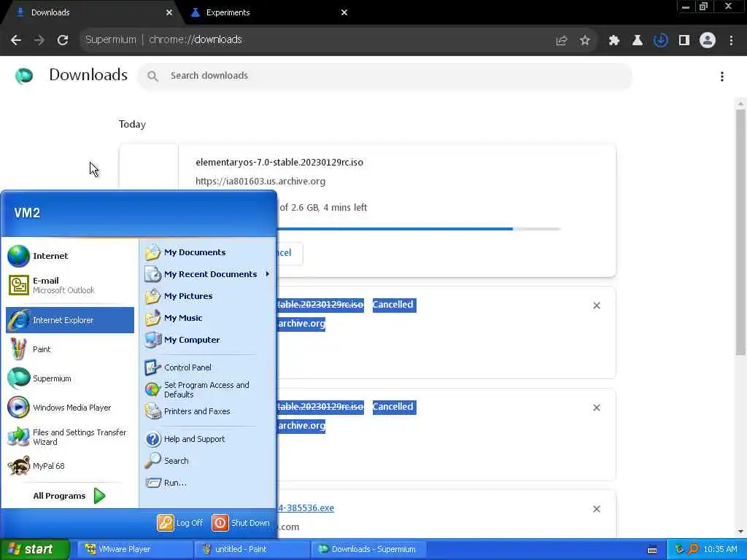
Task: Open My Music folder
Action: point(207,318)
